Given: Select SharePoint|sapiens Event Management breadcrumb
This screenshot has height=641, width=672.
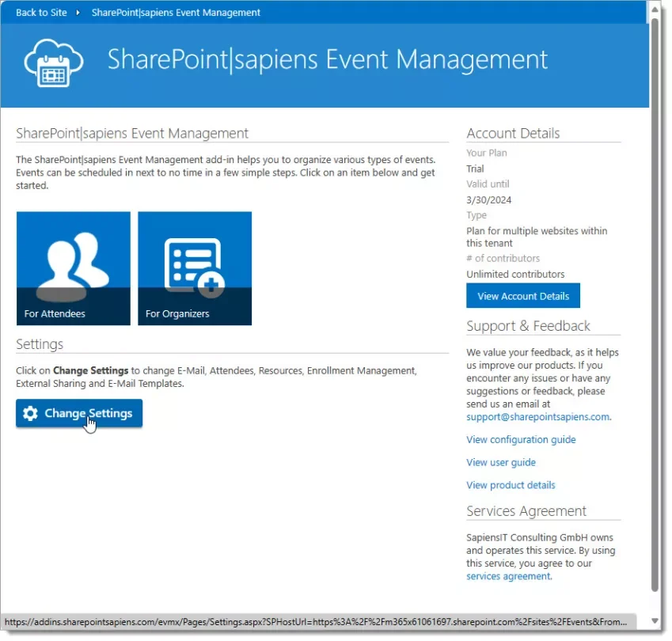Looking at the screenshot, I should pos(176,13).
